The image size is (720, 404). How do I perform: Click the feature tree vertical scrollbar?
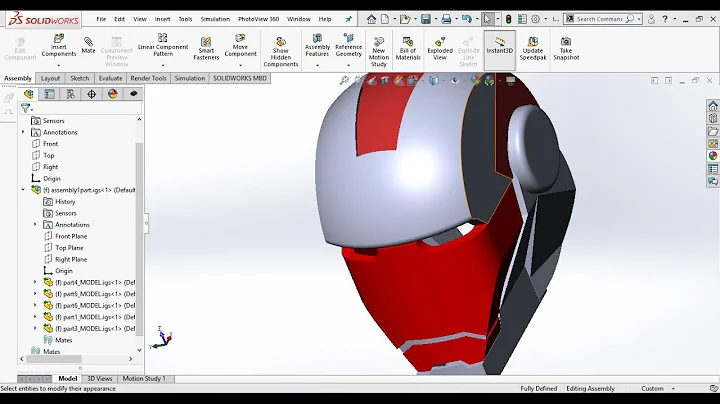(139, 239)
